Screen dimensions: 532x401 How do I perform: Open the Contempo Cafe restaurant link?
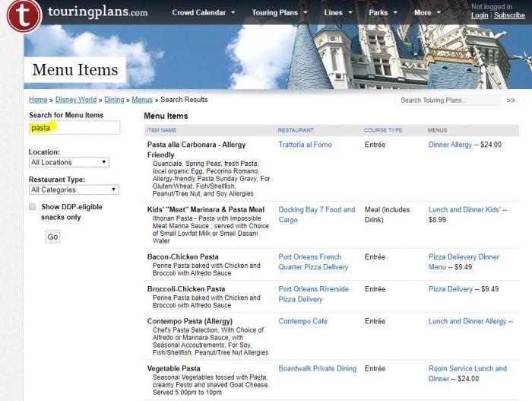click(302, 321)
